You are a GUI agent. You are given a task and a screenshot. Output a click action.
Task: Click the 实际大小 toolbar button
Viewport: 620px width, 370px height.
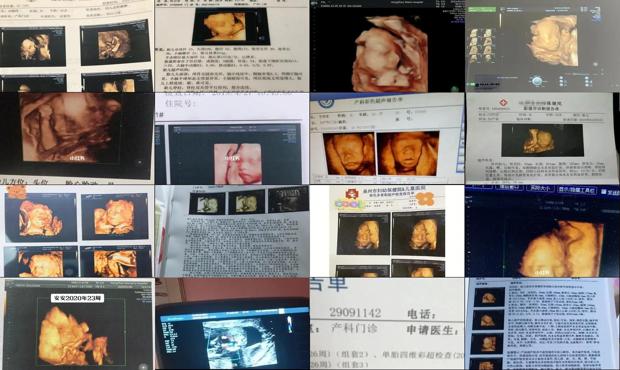[x=540, y=189]
